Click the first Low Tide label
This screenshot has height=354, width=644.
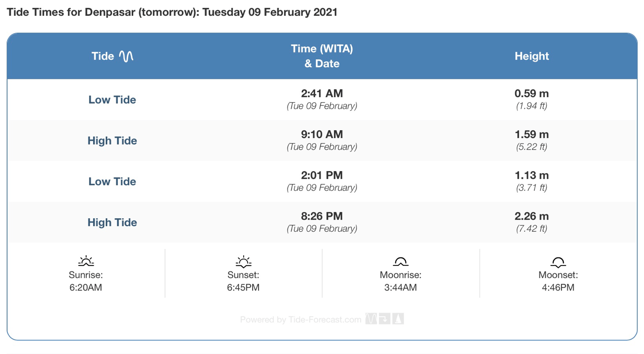click(x=112, y=100)
